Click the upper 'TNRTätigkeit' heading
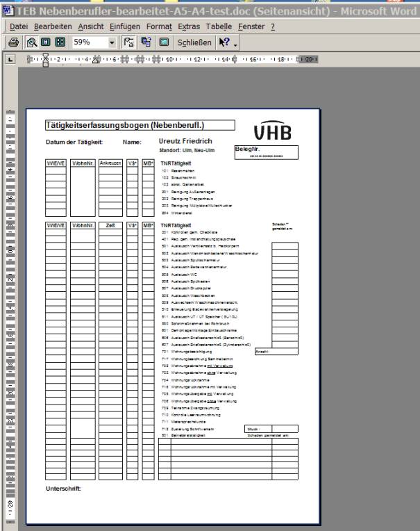The width and height of the screenshot is (420, 531). 176,163
